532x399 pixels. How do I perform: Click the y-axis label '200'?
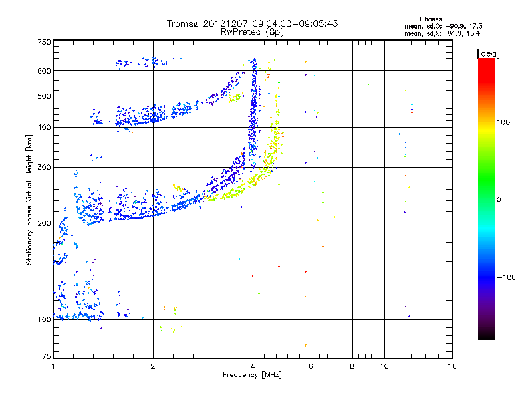(44, 223)
